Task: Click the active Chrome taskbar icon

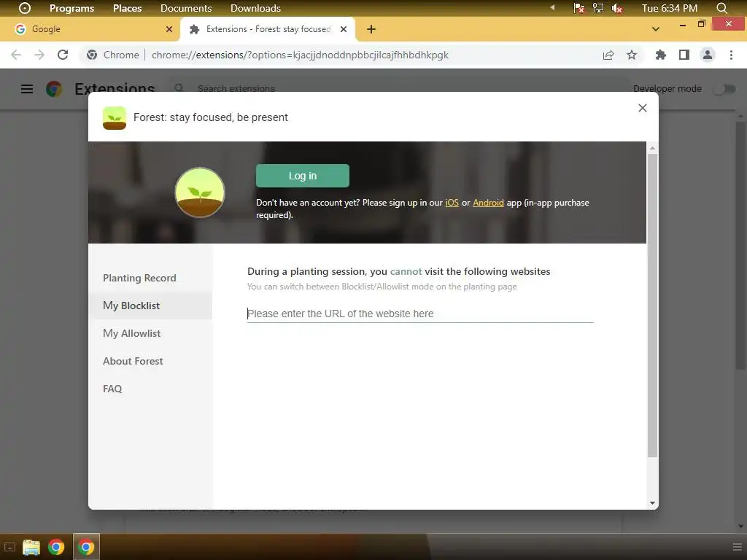Action: (x=86, y=547)
